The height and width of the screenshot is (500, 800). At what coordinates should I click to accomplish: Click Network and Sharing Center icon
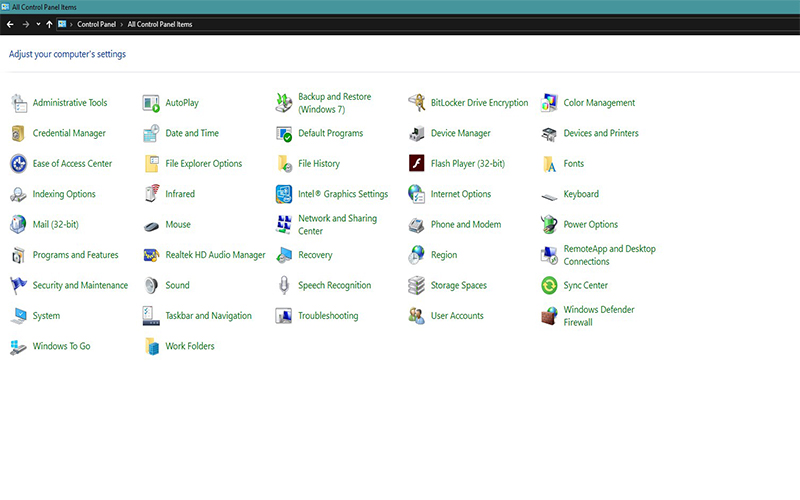pyautogui.click(x=284, y=224)
